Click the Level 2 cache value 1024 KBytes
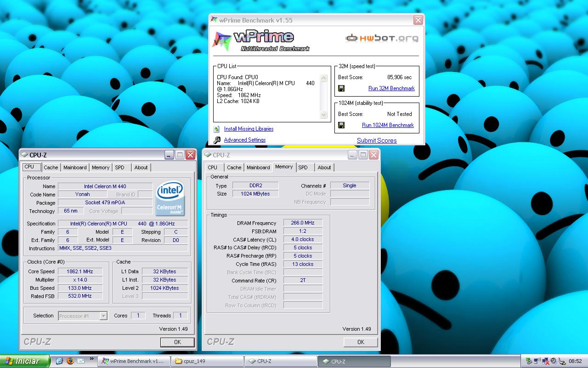This screenshot has height=368, width=588. click(x=165, y=288)
